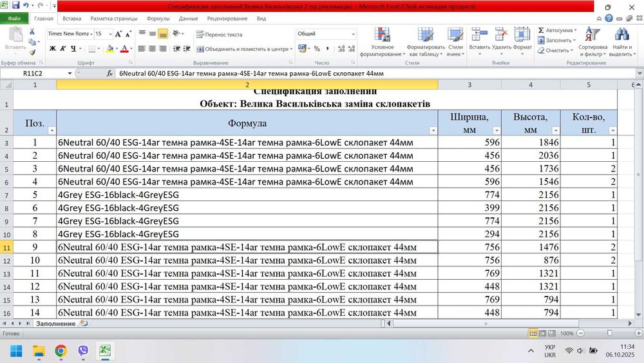Click the zoom in plus button
This screenshot has width=644, height=363.
pos(638,333)
